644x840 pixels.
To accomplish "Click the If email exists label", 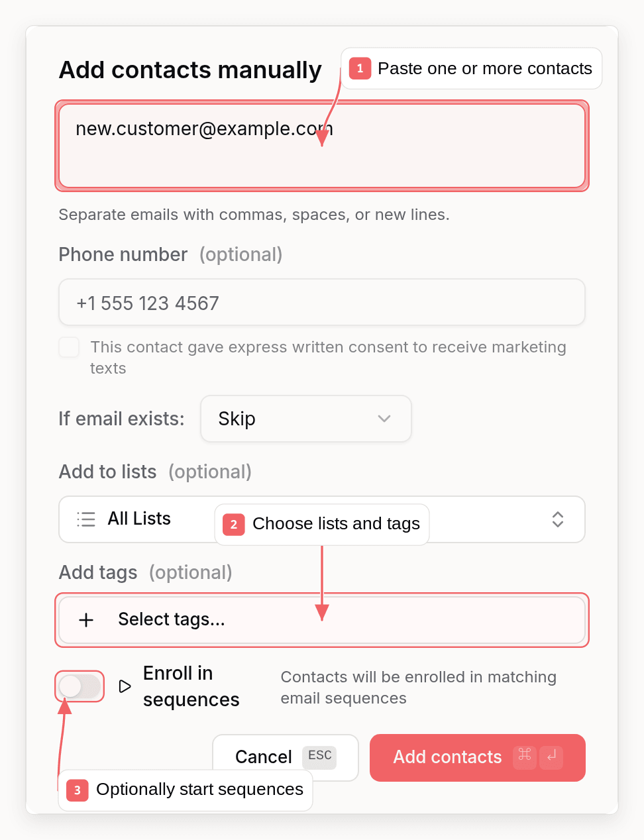I will coord(122,419).
